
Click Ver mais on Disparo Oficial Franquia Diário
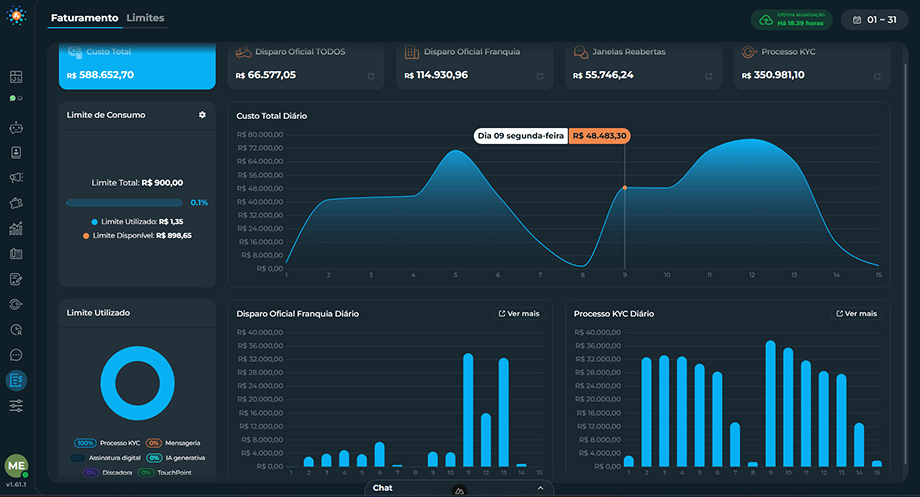[519, 314]
